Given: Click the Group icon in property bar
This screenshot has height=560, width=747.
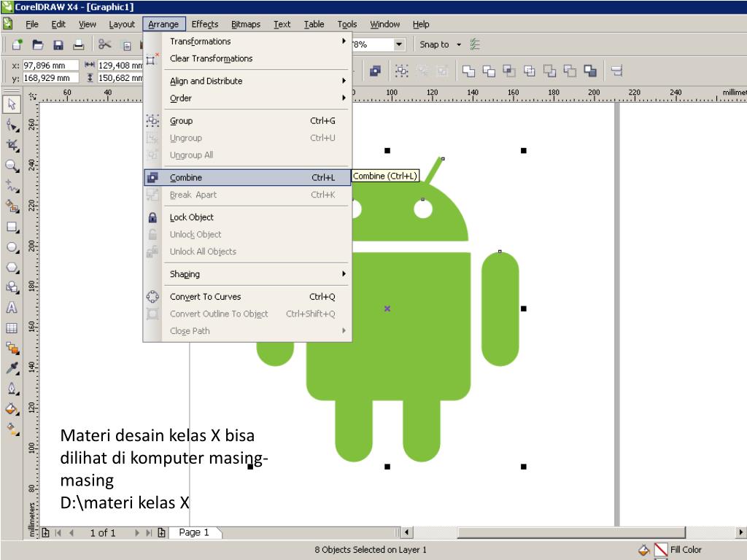Looking at the screenshot, I should pos(402,71).
